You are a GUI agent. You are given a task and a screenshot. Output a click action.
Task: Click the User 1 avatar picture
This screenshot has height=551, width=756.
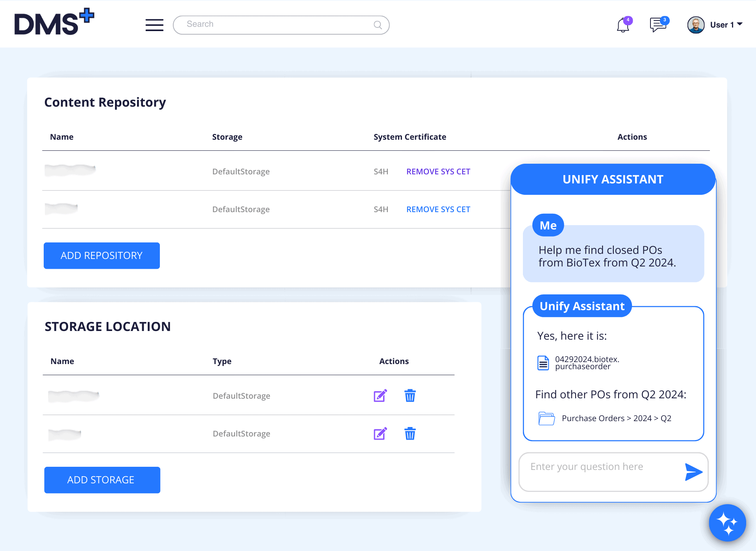[696, 25]
